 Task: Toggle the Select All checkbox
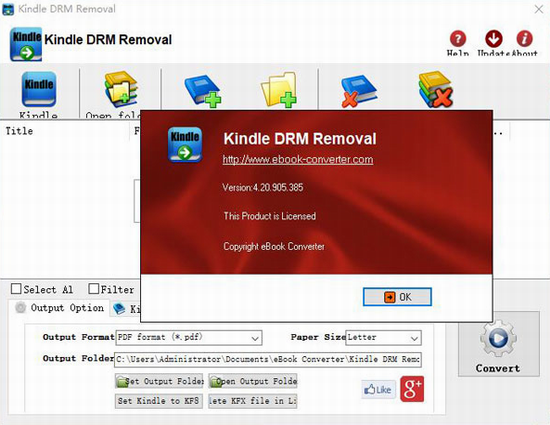[16, 289]
